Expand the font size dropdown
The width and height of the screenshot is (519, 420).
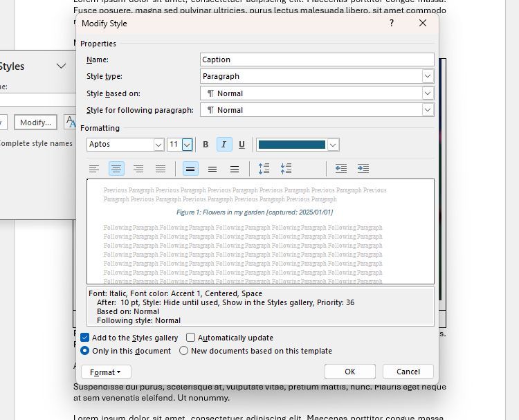point(187,145)
